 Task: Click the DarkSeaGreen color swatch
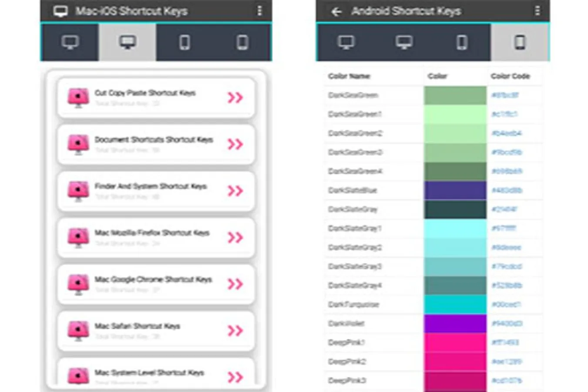pyautogui.click(x=455, y=95)
